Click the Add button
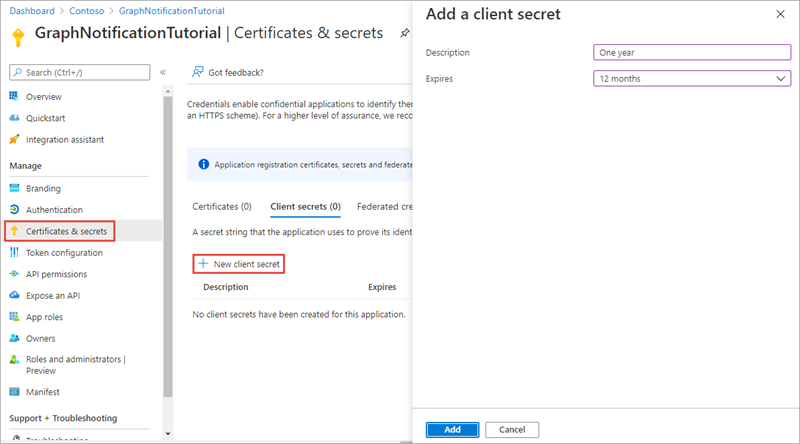 (x=452, y=430)
